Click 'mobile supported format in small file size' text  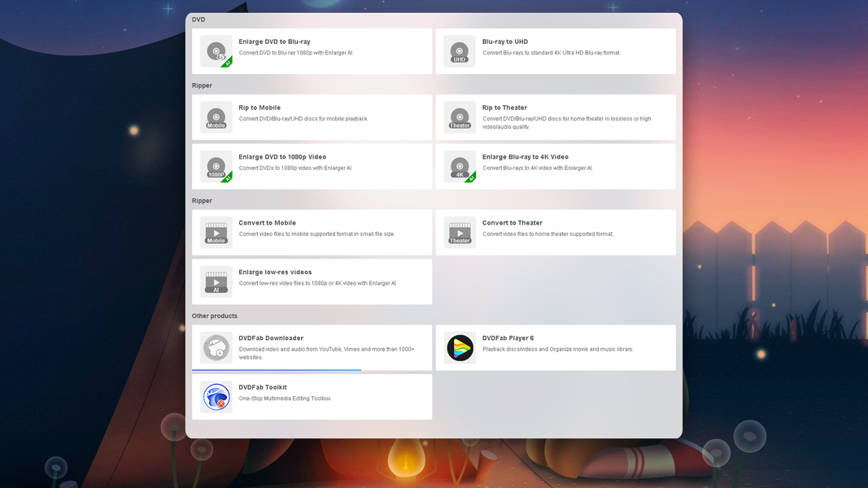coord(316,234)
